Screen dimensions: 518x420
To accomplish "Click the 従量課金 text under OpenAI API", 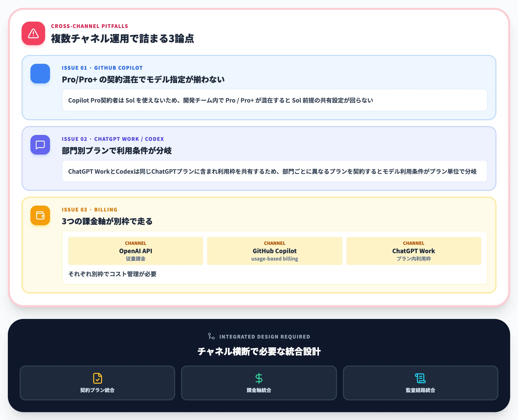I will click(x=136, y=259).
